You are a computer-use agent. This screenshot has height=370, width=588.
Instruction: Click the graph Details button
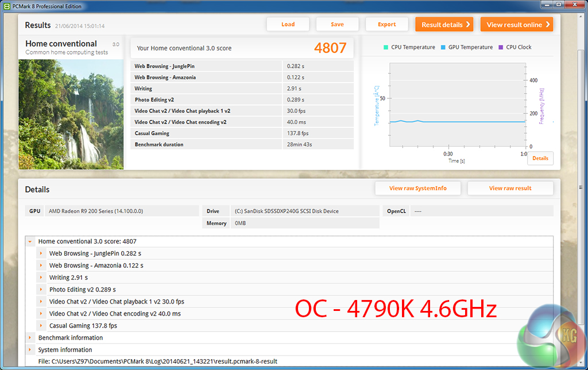[540, 158]
